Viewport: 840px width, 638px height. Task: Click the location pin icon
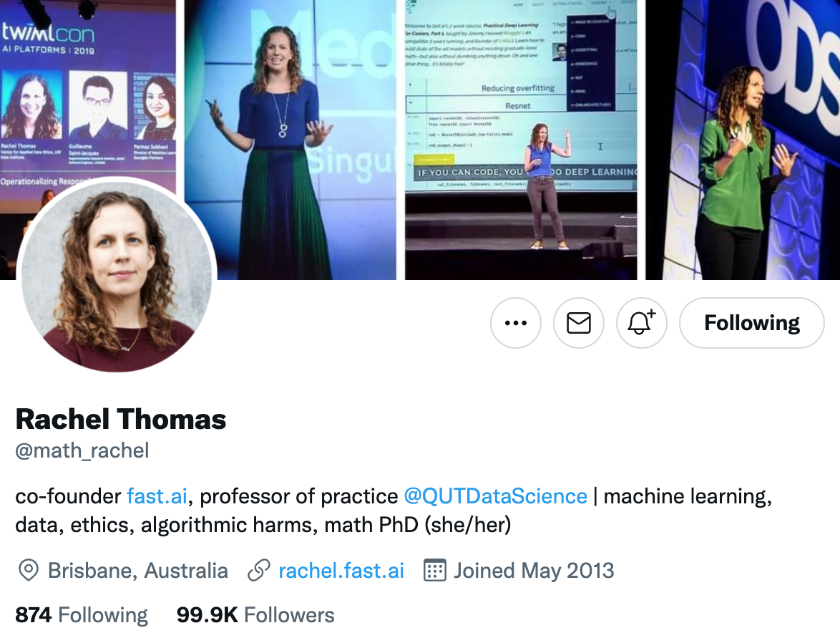pyautogui.click(x=28, y=571)
